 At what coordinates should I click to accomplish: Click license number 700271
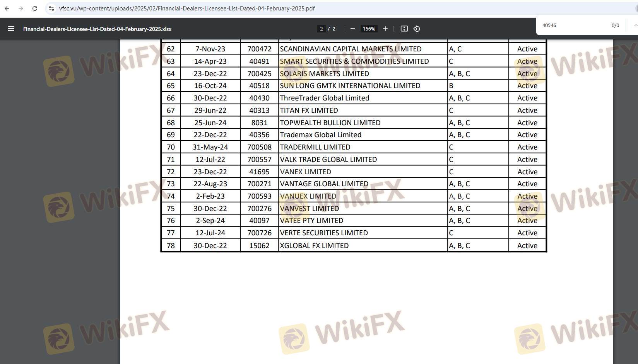259,184
